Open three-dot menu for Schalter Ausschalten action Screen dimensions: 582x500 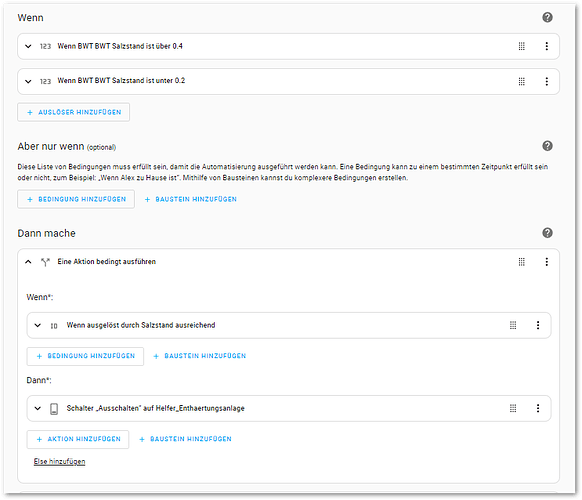point(538,408)
